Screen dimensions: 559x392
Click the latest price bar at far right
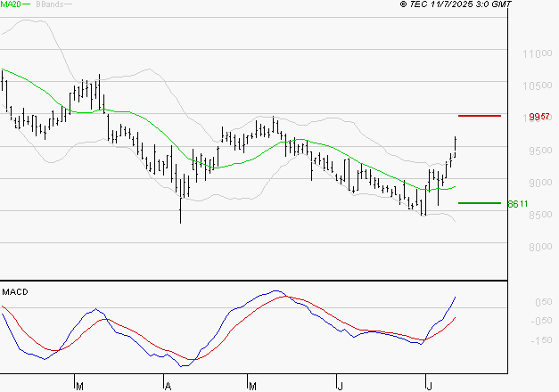point(456,146)
